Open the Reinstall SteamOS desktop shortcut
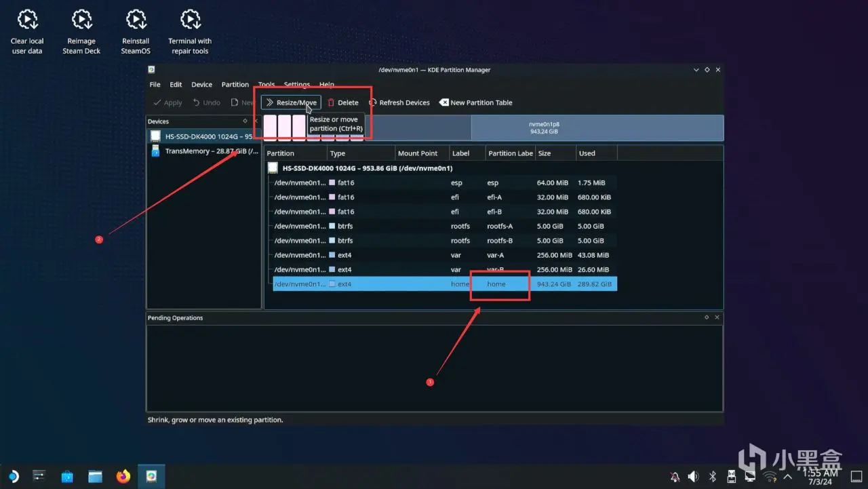 136,32
